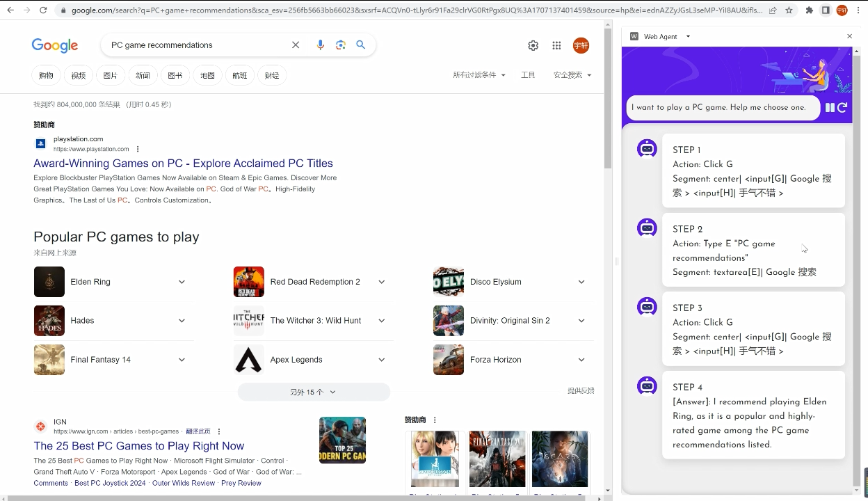Switch to the Maps (地图) filter
Viewport: 868px width, 501px height.
(207, 75)
